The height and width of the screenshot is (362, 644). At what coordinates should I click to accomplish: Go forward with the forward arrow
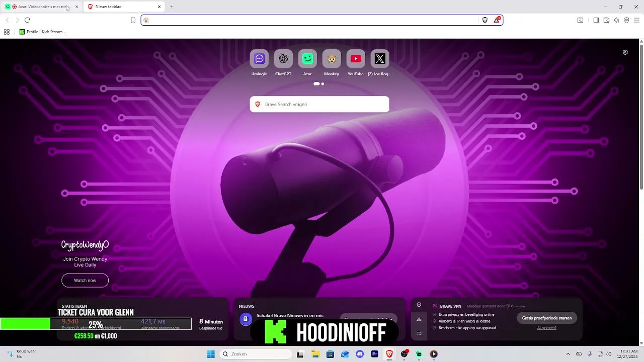[17, 20]
